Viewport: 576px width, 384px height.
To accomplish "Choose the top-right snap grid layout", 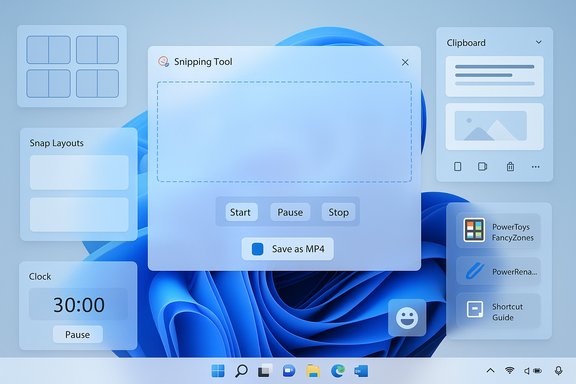I will (x=97, y=50).
